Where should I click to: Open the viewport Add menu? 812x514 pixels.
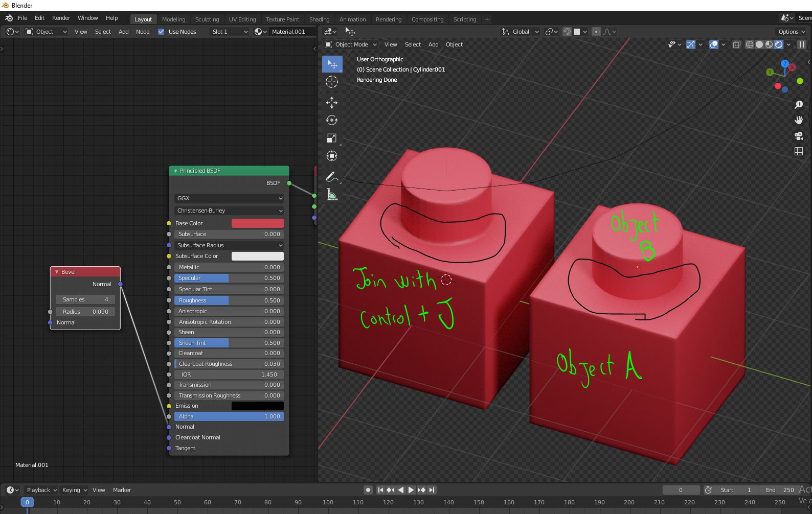pyautogui.click(x=433, y=44)
